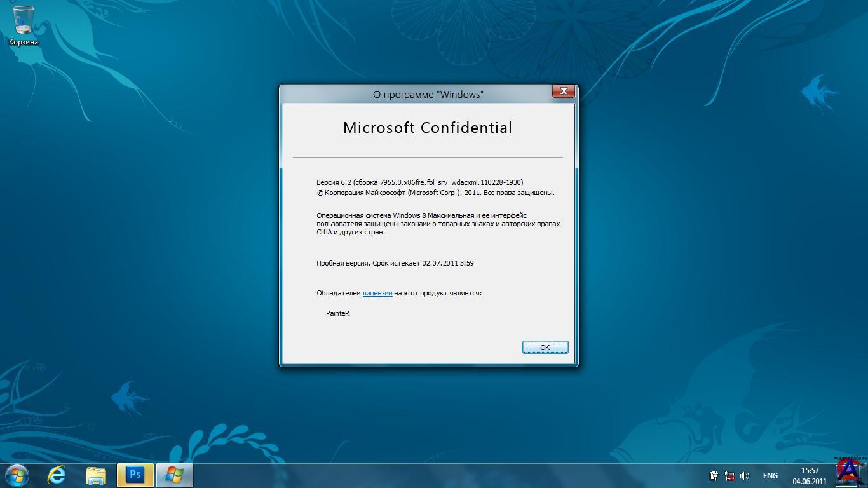868x488 pixels.
Task: Click the build version text line
Action: (419, 182)
